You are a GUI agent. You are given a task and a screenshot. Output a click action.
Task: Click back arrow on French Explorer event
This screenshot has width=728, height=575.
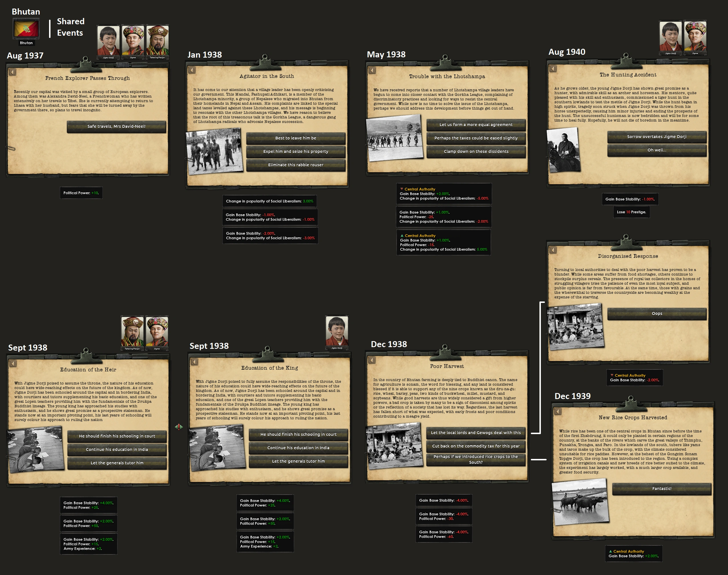13,72
